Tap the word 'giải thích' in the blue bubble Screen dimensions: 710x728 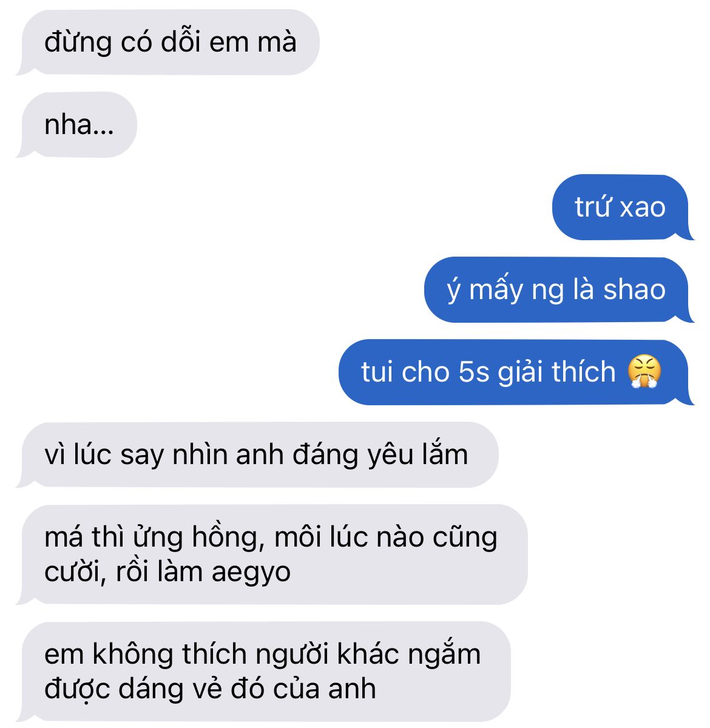point(556,372)
